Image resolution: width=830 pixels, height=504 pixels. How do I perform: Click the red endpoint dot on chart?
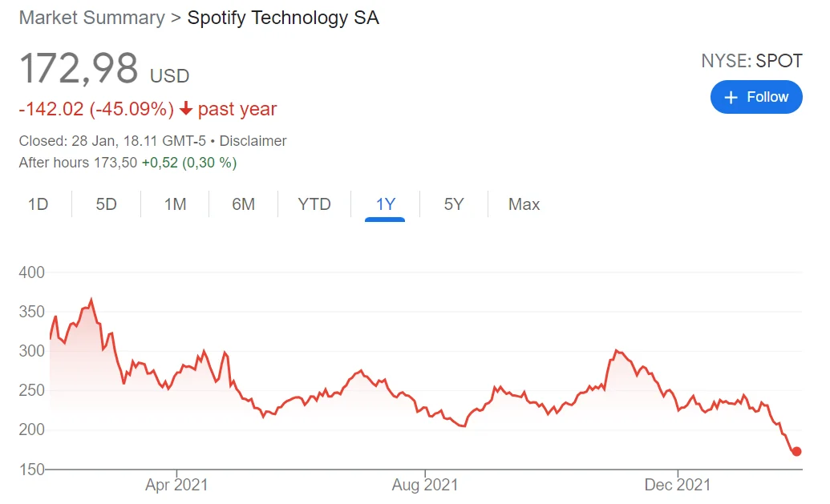point(796,451)
